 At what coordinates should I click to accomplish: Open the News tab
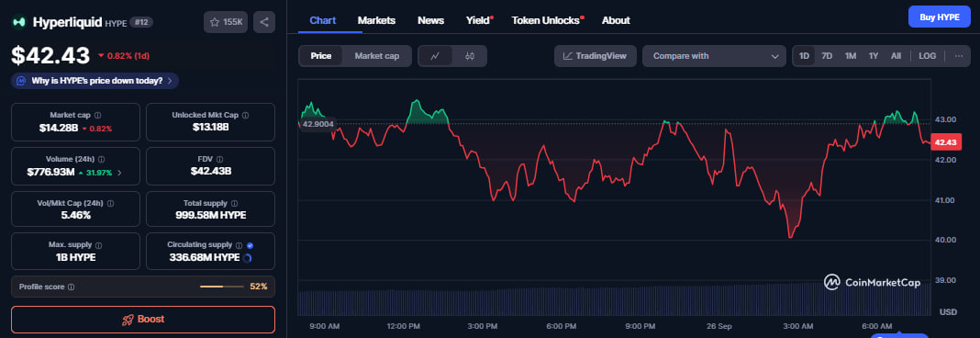pyautogui.click(x=430, y=20)
